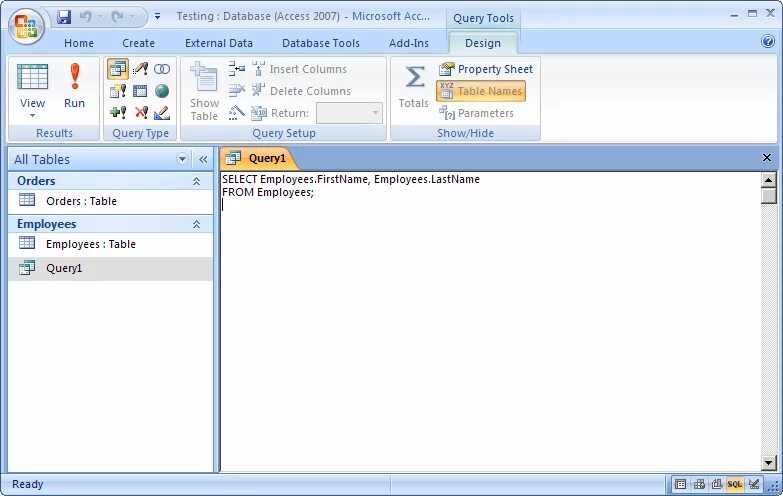Open the Database Tools ribbon tab

pos(321,43)
